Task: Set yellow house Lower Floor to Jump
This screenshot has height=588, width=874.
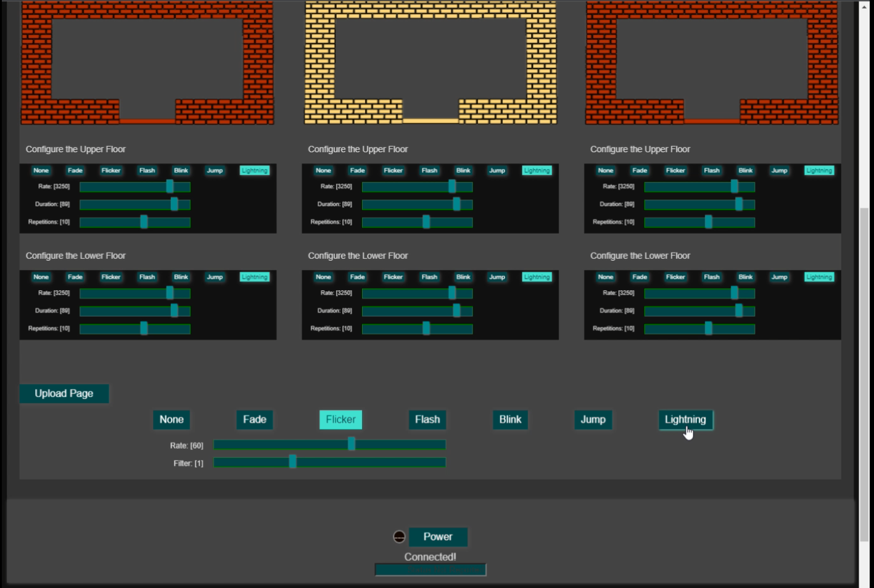Action: (x=497, y=277)
